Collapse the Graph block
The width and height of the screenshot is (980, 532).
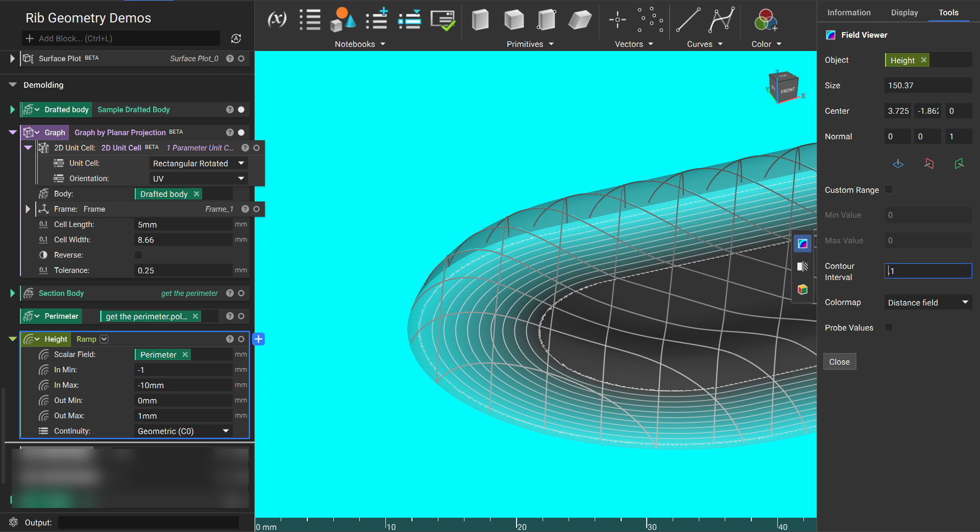[x=13, y=133]
